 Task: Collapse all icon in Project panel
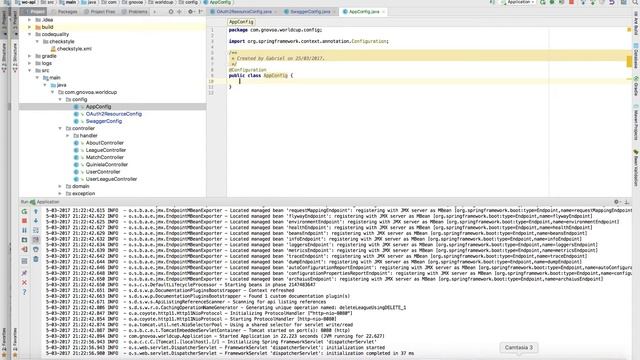click(180, 12)
